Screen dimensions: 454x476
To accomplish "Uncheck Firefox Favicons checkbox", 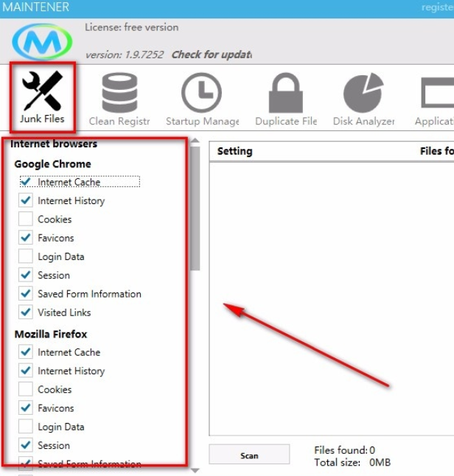I will (x=26, y=408).
